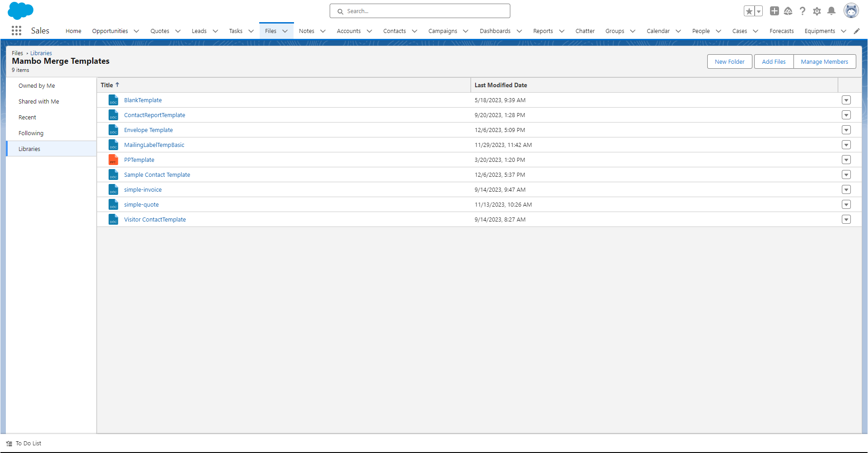This screenshot has width=868, height=453.
Task: Open Salesforce Help with the question mark icon
Action: (x=803, y=11)
